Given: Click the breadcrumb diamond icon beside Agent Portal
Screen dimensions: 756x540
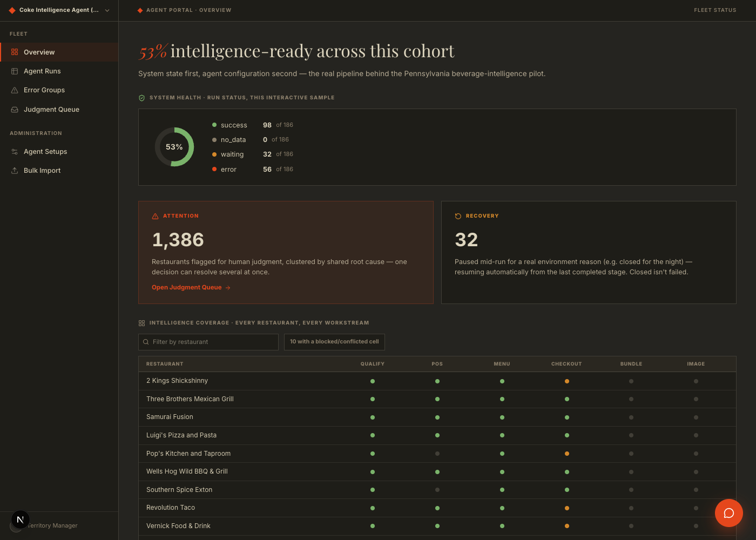Looking at the screenshot, I should [x=140, y=10].
